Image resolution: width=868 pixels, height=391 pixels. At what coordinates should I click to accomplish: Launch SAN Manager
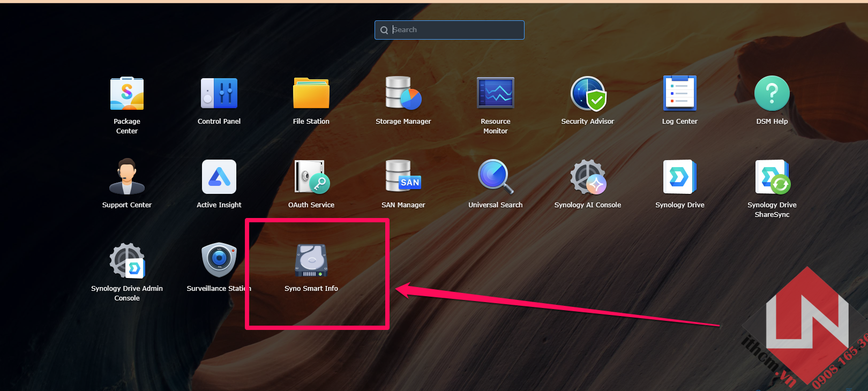[403, 177]
